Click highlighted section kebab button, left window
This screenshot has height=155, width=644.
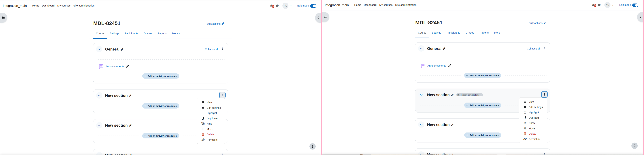[223, 95]
